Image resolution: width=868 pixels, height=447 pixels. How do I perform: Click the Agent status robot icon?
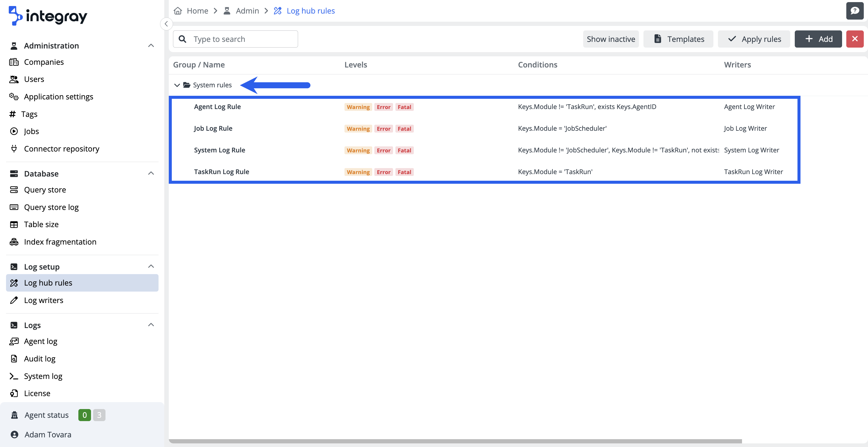pyautogui.click(x=14, y=415)
